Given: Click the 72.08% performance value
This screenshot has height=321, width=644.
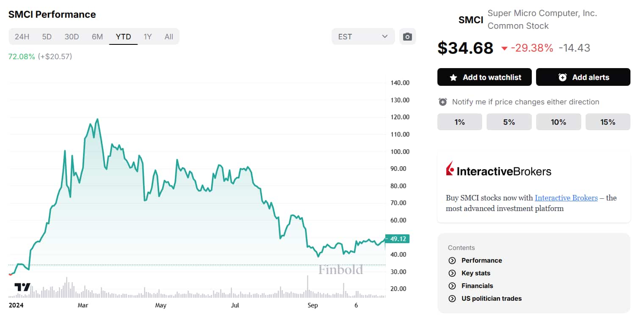Looking at the screenshot, I should coord(22,56).
